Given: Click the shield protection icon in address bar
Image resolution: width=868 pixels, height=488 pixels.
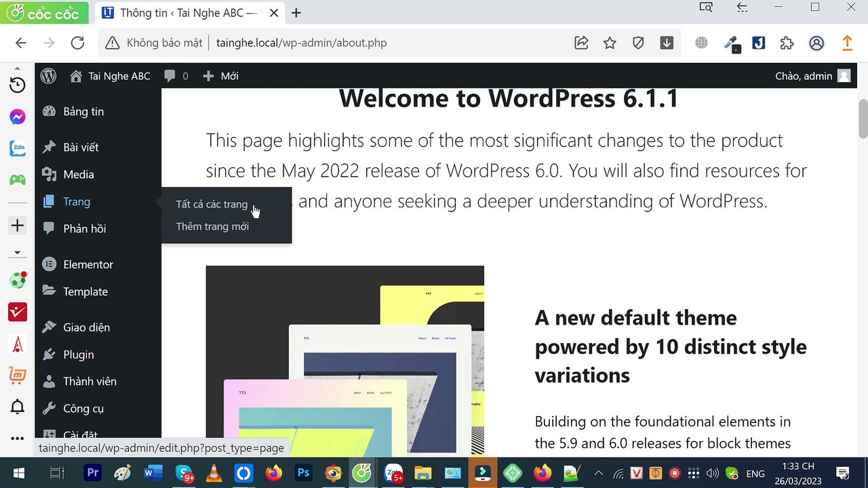Looking at the screenshot, I should pos(638,43).
